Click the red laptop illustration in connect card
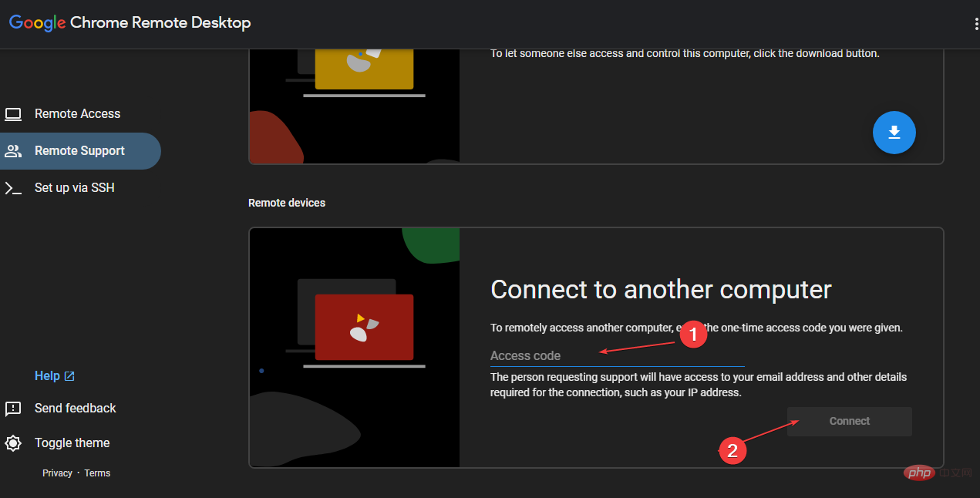The width and height of the screenshot is (980, 498). [x=364, y=328]
